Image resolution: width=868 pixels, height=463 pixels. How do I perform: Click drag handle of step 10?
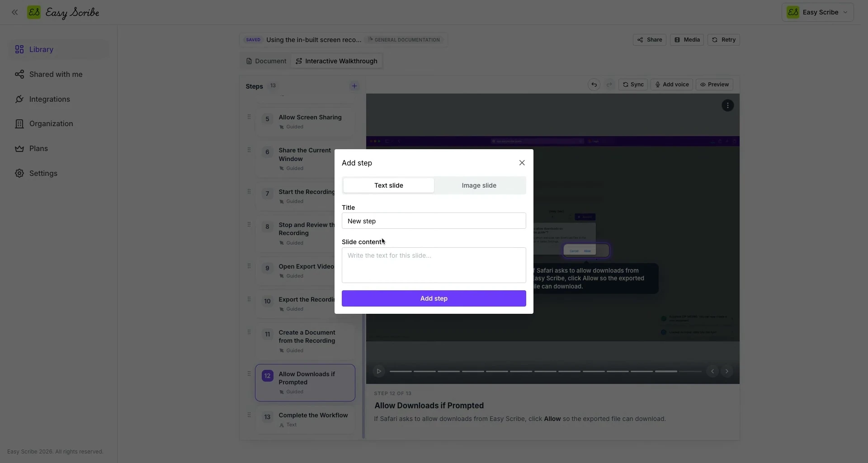click(249, 299)
